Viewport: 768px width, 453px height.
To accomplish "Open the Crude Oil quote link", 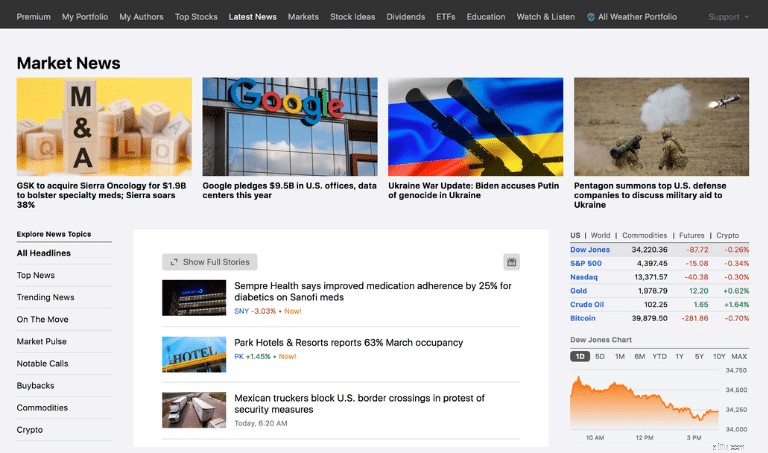I will (x=587, y=305).
